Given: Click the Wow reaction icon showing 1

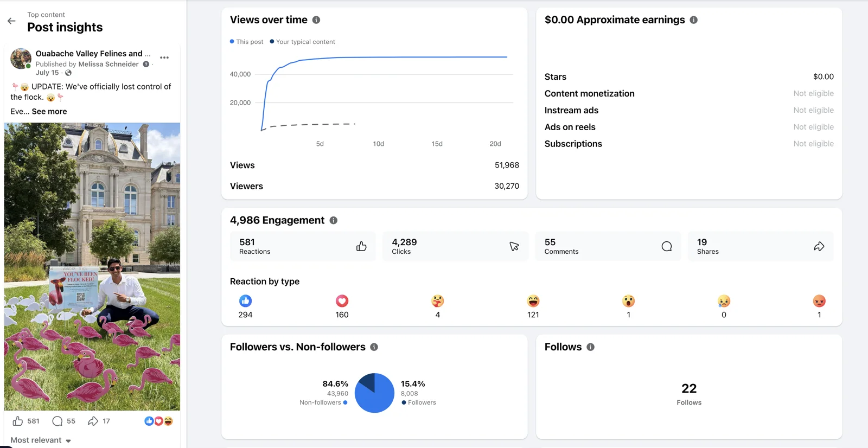Looking at the screenshot, I should [628, 301].
